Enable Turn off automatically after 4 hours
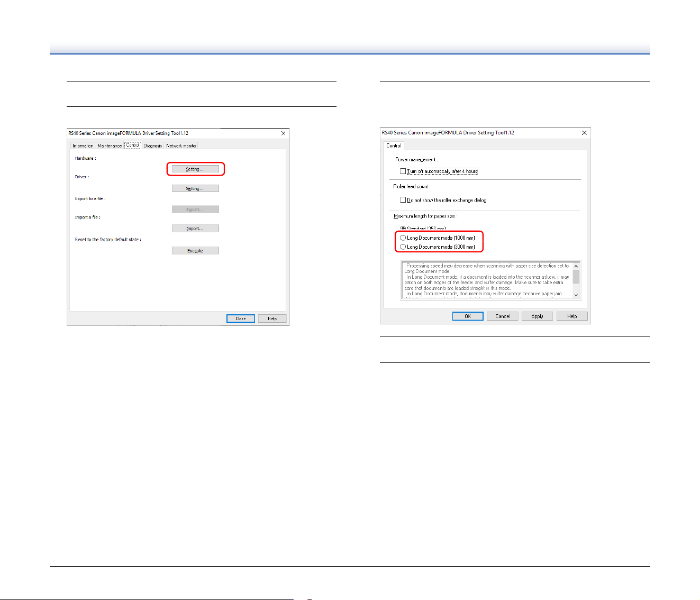This screenshot has width=700, height=600. click(439, 171)
